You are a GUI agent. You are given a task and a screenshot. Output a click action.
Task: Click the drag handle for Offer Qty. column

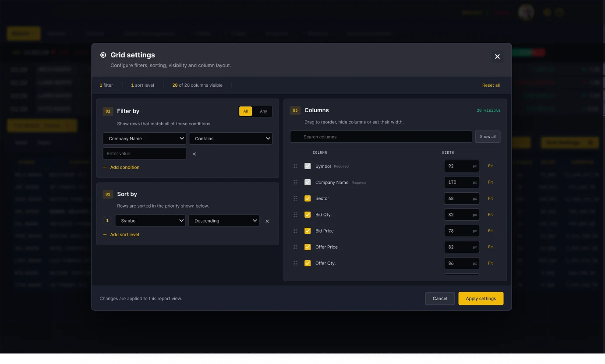(x=295, y=263)
